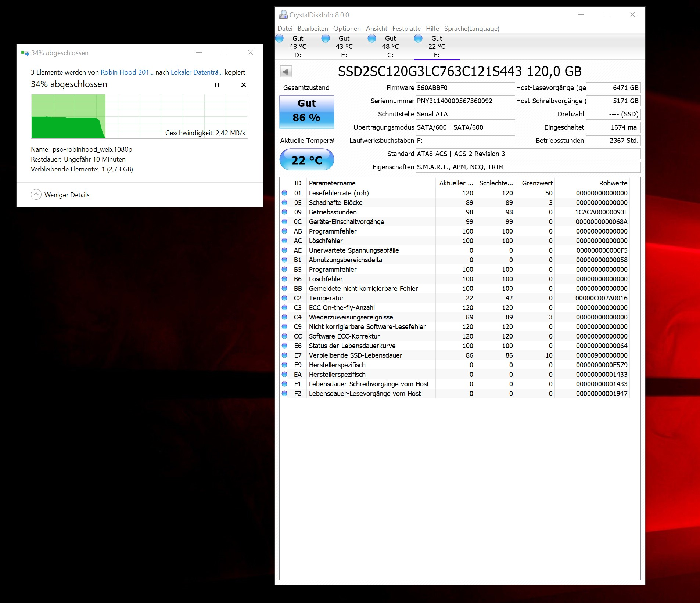Image resolution: width=700 pixels, height=603 pixels.
Task: Select Nicht korrigierbare Software-Lesefehler row text
Action: click(367, 327)
